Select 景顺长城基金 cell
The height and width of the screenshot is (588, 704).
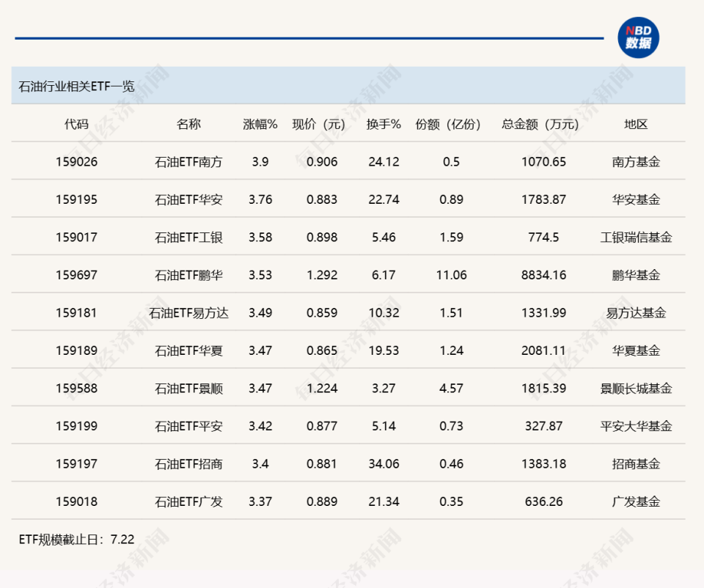coord(636,388)
